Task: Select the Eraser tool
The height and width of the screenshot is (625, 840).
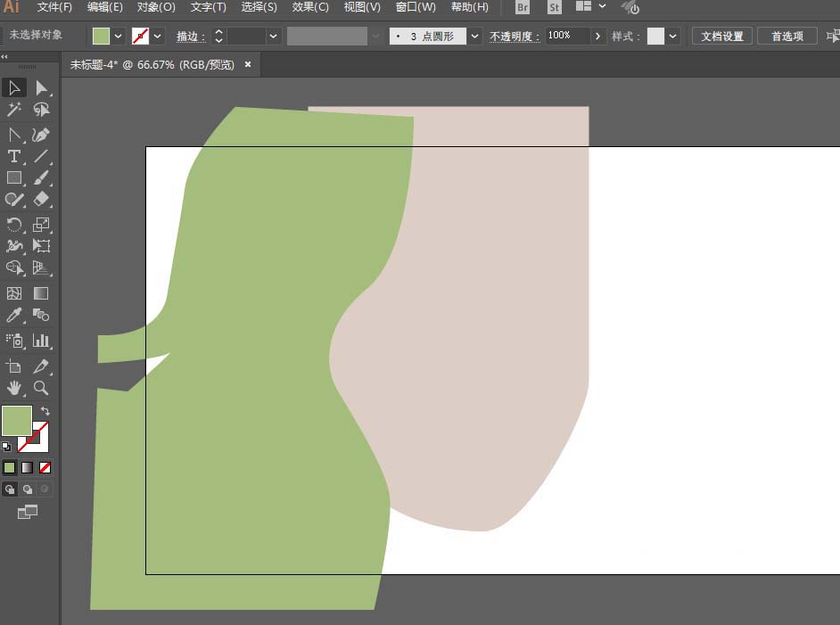Action: click(41, 199)
